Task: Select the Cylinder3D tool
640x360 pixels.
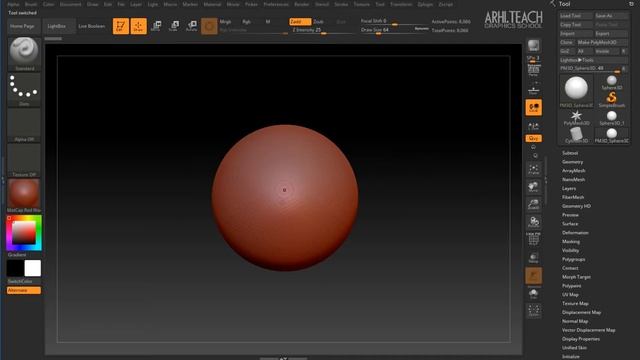Action: point(576,135)
